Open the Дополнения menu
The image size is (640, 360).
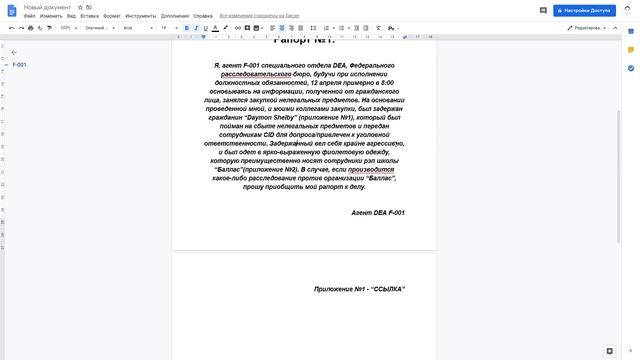(175, 16)
